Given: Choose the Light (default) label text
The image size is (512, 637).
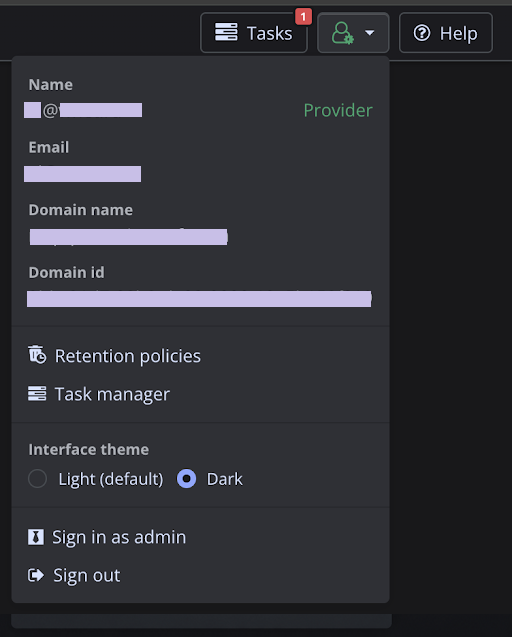Looking at the screenshot, I should tap(111, 479).
